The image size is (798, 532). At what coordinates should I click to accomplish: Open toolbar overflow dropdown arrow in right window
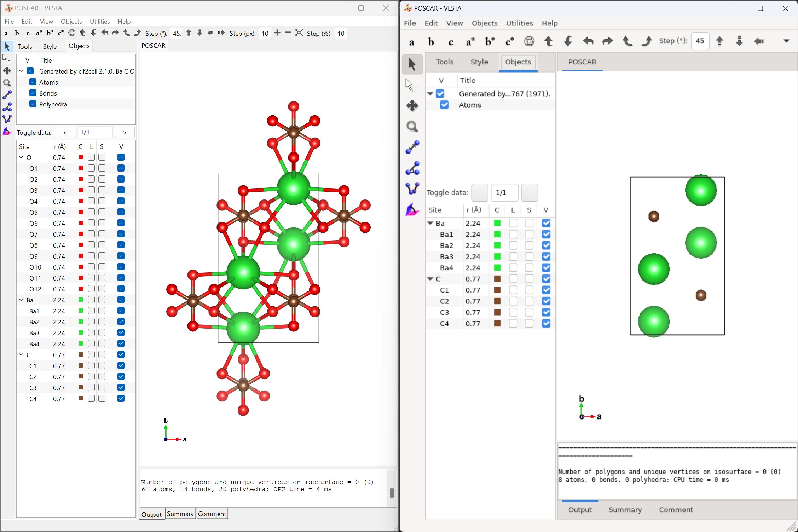786,41
